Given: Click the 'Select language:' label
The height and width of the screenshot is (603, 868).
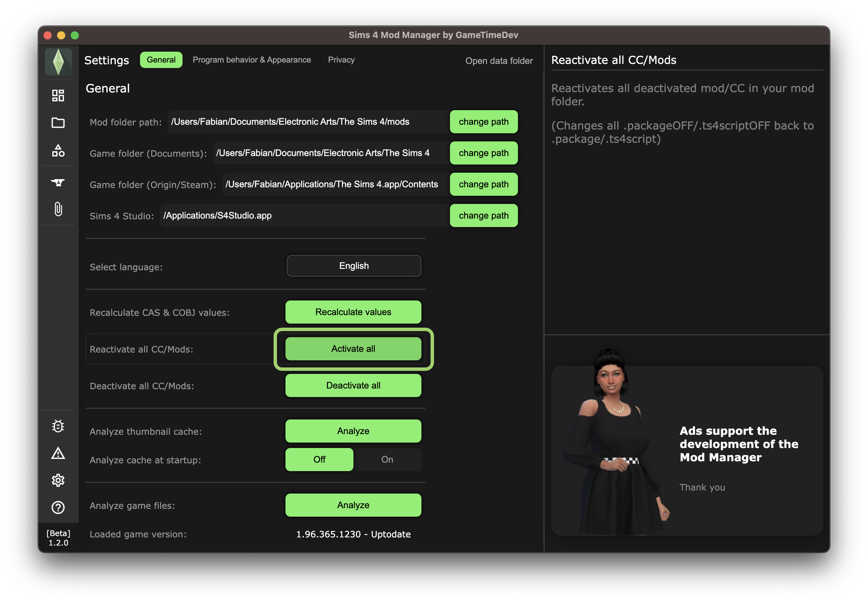Looking at the screenshot, I should coord(126,267).
